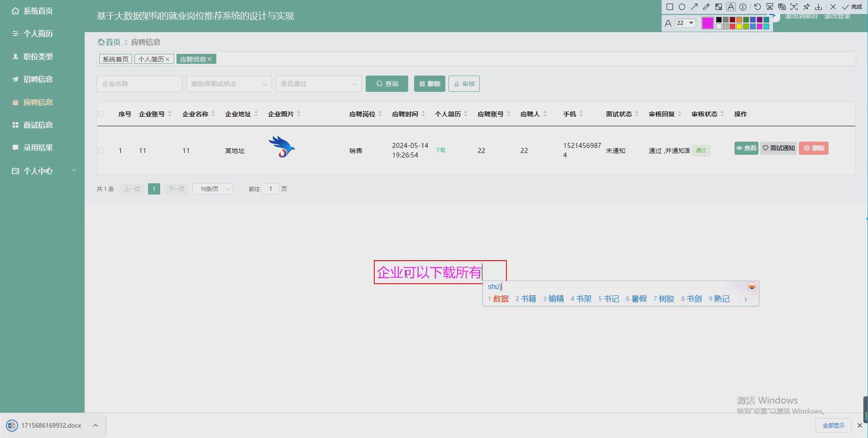Pin the screenshot to screen
Viewport: 868px width, 438px height.
[x=806, y=7]
